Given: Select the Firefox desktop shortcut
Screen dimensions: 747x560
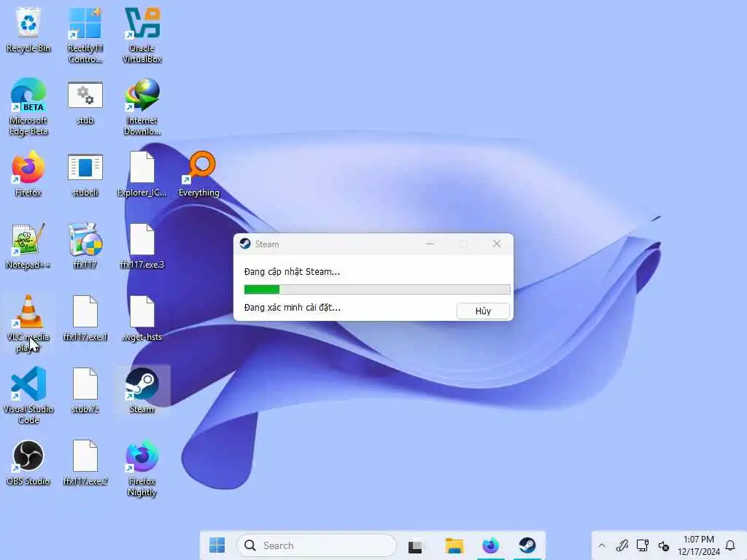Looking at the screenshot, I should coord(28,174).
